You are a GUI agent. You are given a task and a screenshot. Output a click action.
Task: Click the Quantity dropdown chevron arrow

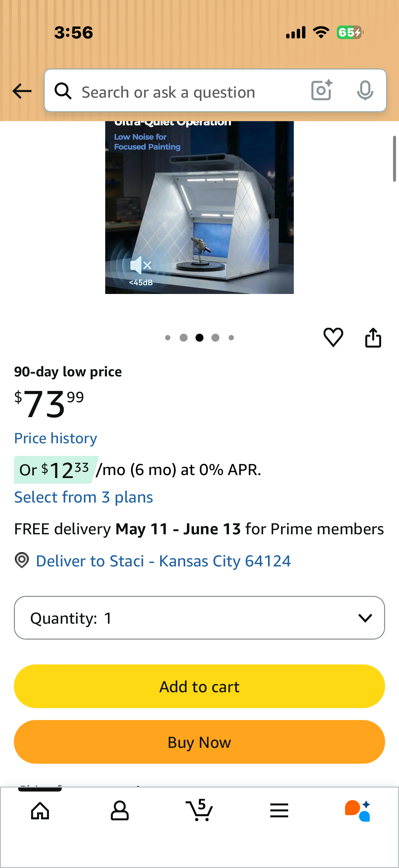pyautogui.click(x=365, y=618)
